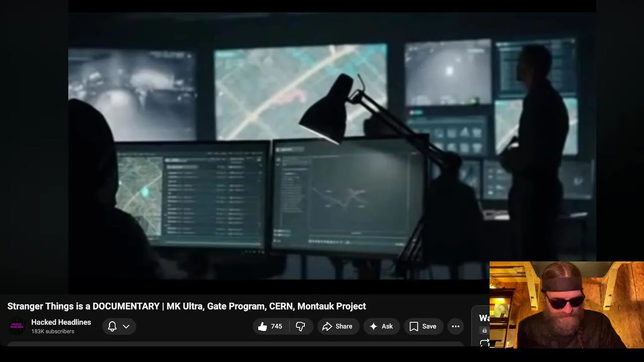This screenshot has height=362, width=644.
Task: Like the video with thumbs up
Action: (x=270, y=326)
